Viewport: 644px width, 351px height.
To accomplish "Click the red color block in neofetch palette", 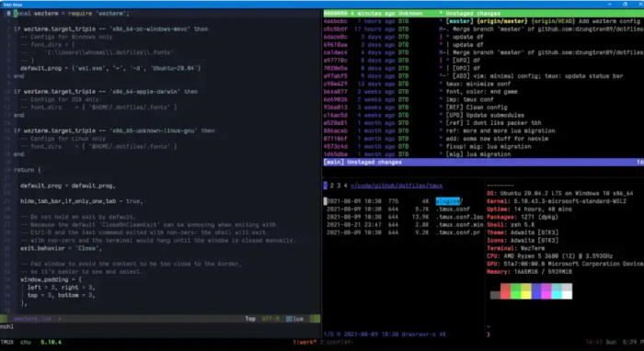I will [506, 291].
